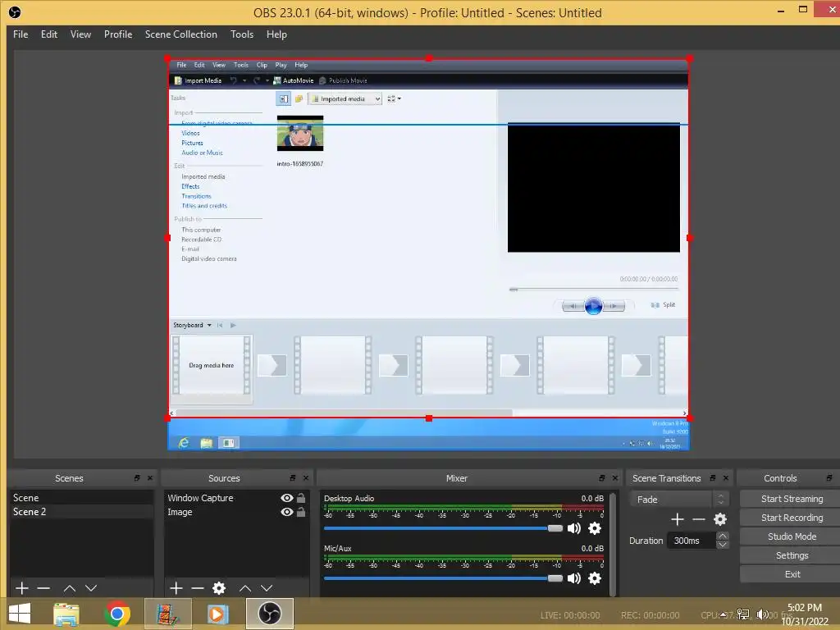Open the Fade transition dropdown
Image resolution: width=840 pixels, height=630 pixels.
pos(678,500)
